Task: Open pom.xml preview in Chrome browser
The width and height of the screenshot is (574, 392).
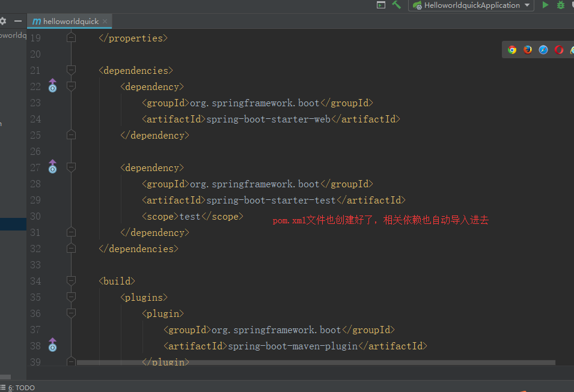Action: pos(512,50)
